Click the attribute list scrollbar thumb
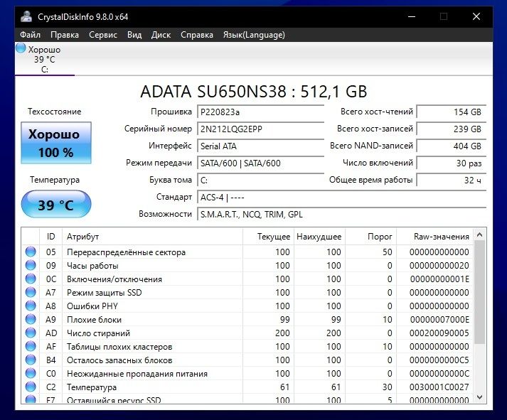This screenshot has height=420, width=507. coord(480,292)
